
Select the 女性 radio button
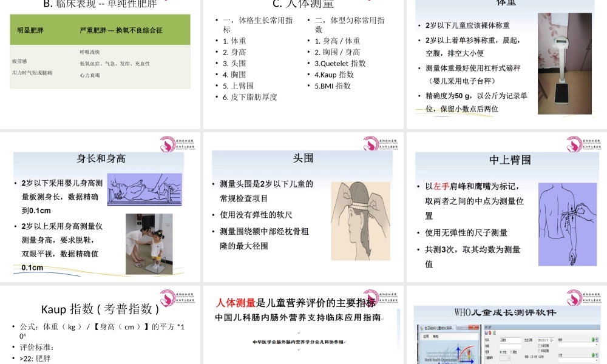501,352
